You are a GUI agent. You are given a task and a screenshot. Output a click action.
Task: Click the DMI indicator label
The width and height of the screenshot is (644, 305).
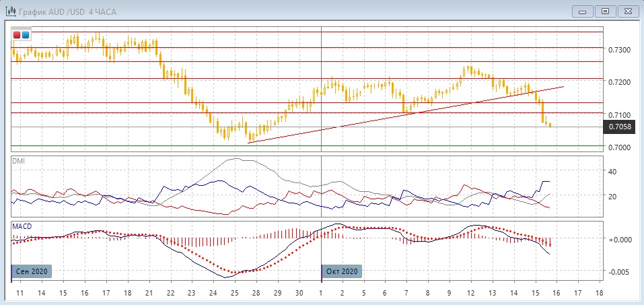[x=17, y=161]
